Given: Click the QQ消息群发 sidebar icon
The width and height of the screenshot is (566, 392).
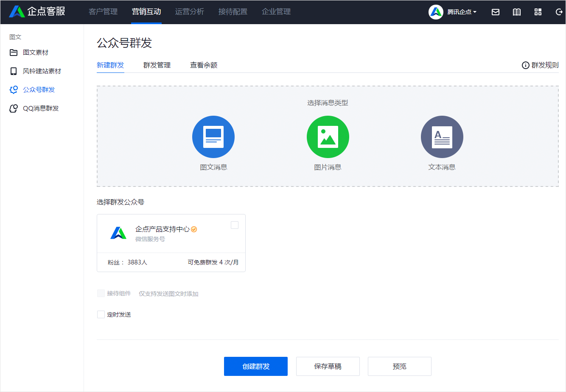Looking at the screenshot, I should 14,108.
